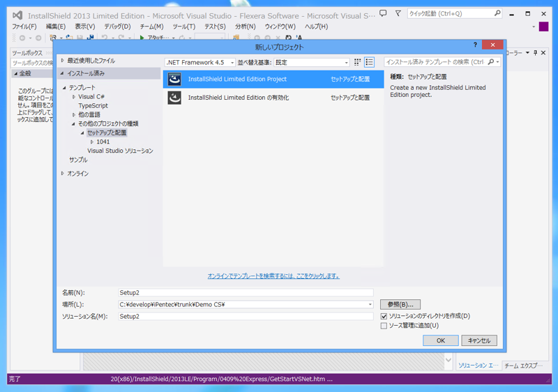This screenshot has height=392, width=558.
Task: Click the Open File toolbar icon
Action: click(69, 38)
